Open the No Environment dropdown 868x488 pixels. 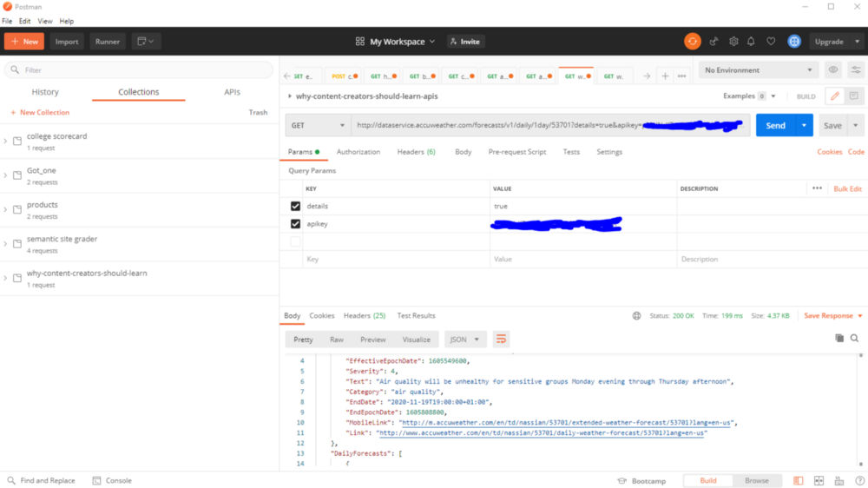pyautogui.click(x=758, y=70)
